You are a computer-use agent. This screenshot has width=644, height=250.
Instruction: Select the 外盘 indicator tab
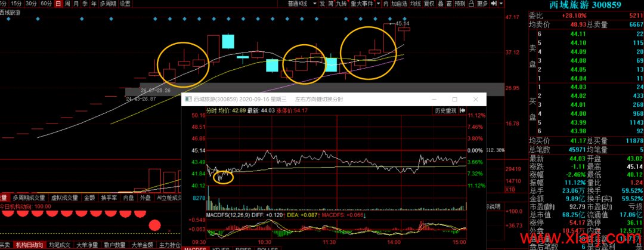tap(145, 197)
